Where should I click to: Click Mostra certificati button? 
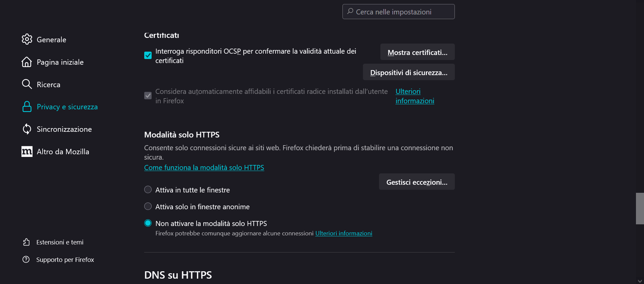click(x=417, y=52)
